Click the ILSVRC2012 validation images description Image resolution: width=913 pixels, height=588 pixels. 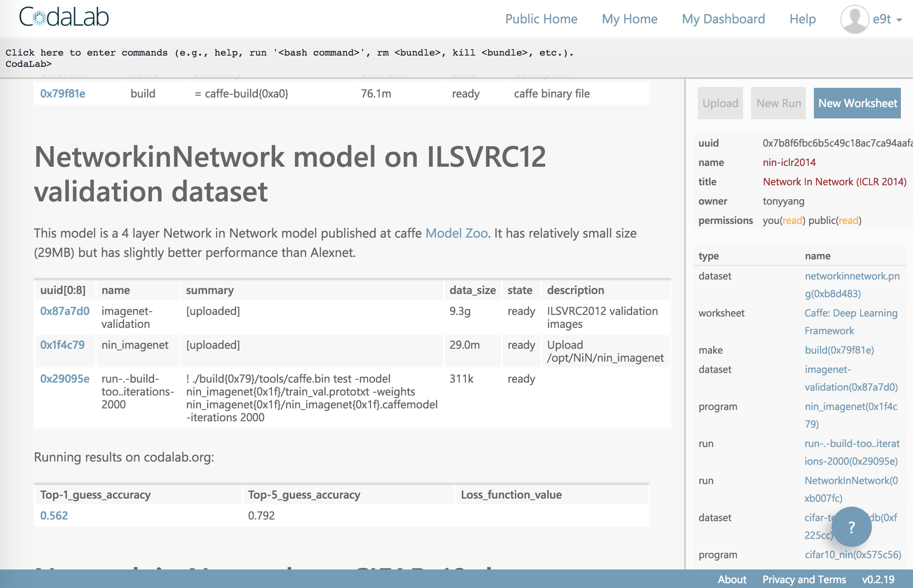[602, 317]
